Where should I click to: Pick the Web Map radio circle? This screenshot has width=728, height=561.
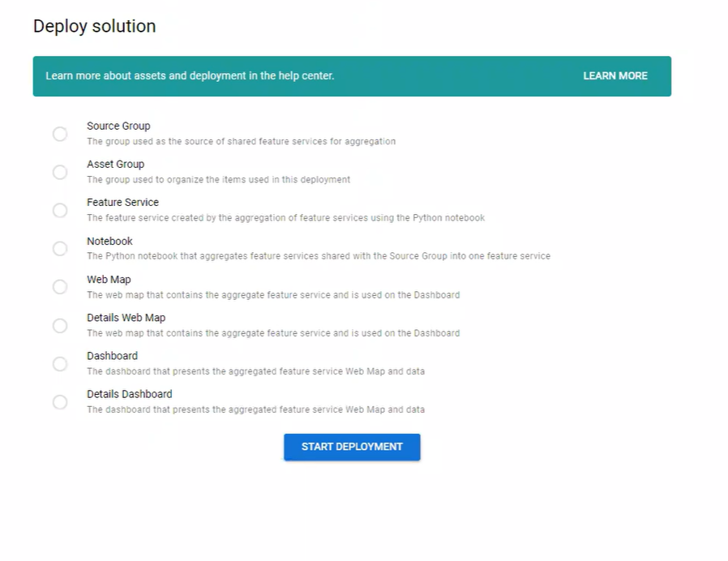(x=60, y=287)
